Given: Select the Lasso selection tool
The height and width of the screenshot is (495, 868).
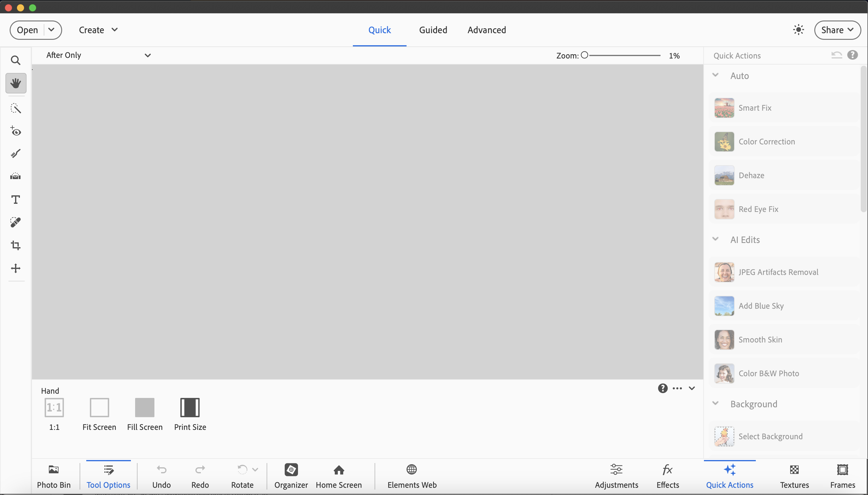Looking at the screenshot, I should coord(15,108).
